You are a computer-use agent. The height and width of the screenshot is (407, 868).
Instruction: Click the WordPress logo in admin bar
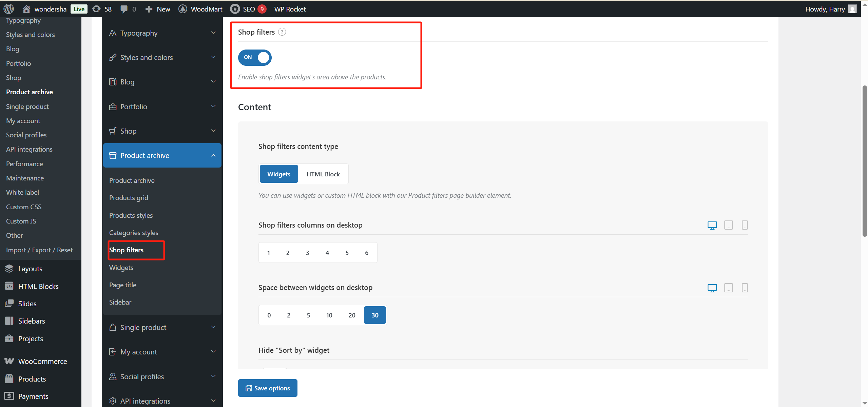coord(9,9)
